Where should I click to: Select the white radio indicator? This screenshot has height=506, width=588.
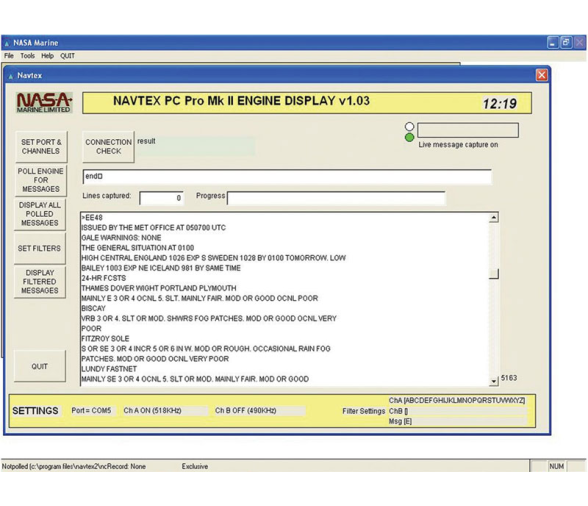coord(410,126)
